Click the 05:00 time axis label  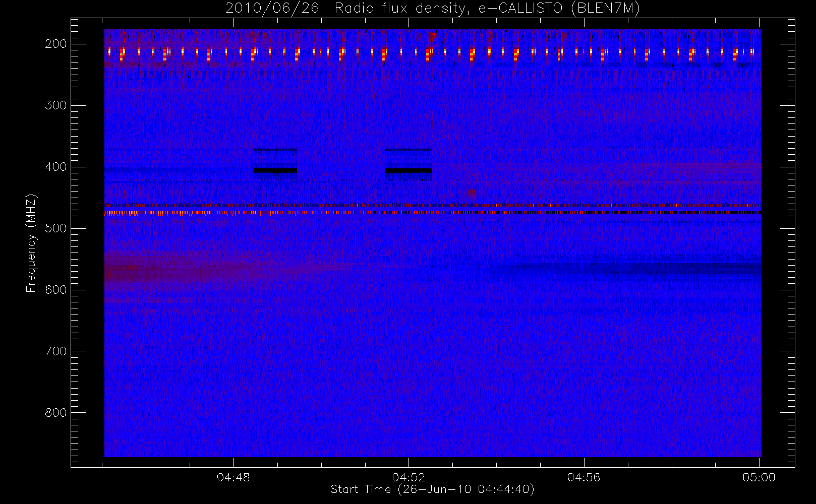[x=759, y=477]
